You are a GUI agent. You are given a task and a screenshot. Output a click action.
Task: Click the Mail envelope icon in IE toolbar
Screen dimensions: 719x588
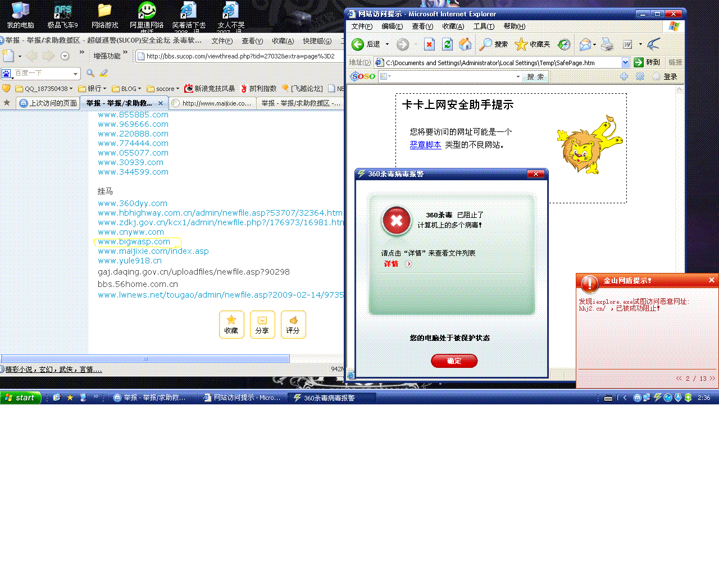click(585, 44)
